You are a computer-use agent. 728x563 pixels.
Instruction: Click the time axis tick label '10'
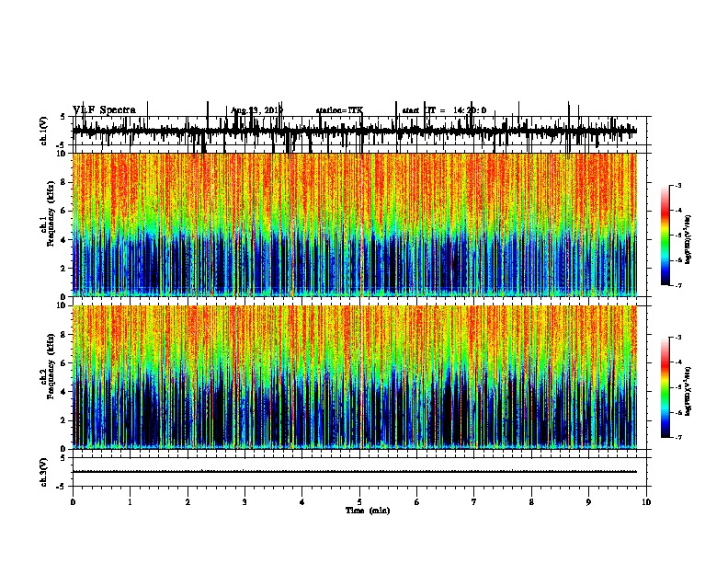coord(646,502)
